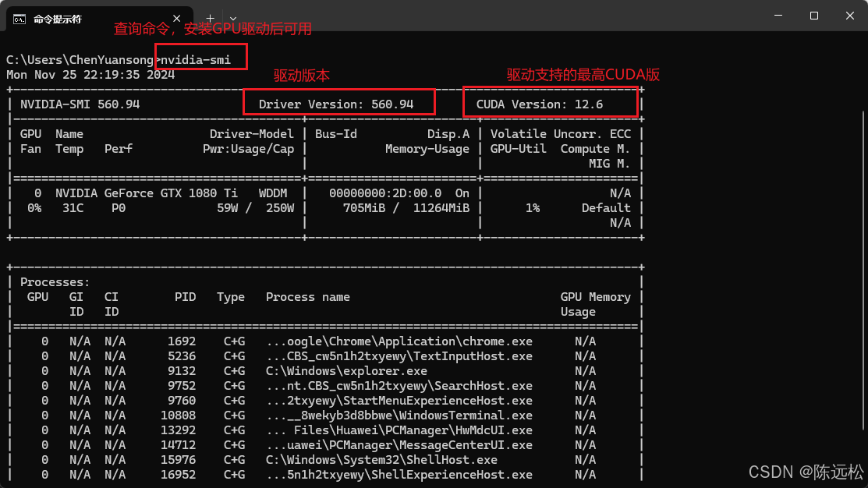Click PID 9132 in the process table
The width and height of the screenshot is (868, 488).
182,371
